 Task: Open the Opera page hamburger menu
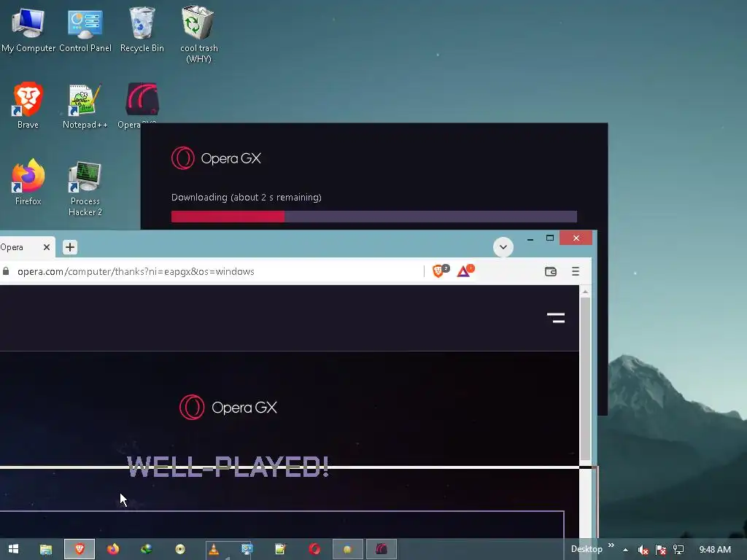point(555,318)
